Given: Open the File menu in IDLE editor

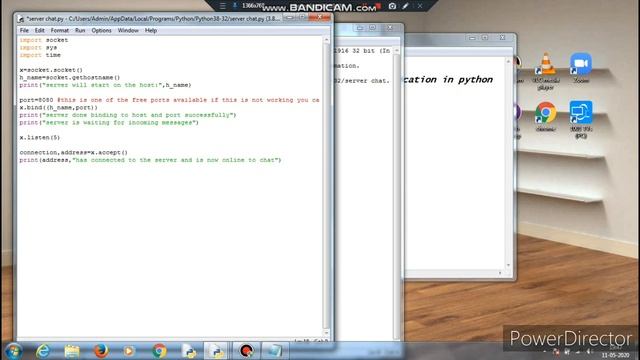Looking at the screenshot, I should [24, 31].
